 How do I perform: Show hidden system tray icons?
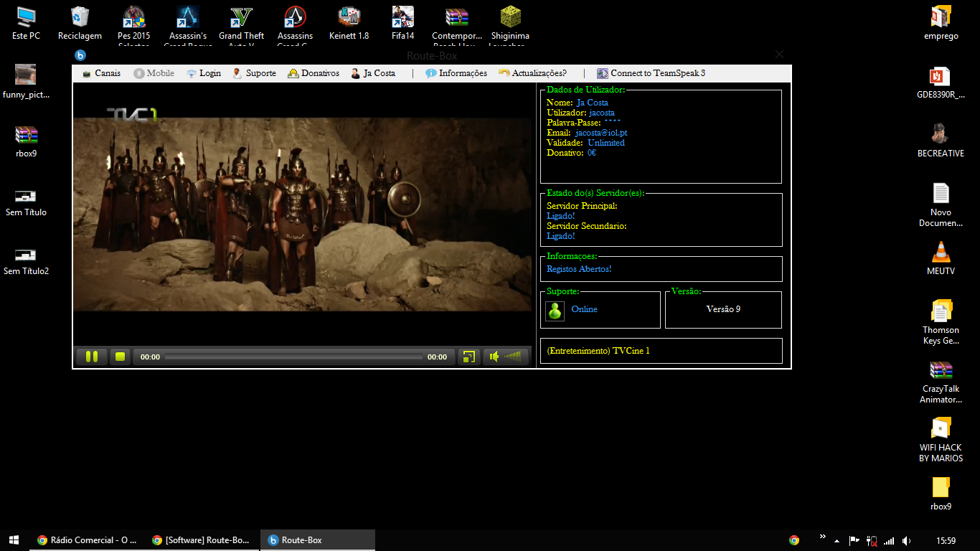point(835,540)
